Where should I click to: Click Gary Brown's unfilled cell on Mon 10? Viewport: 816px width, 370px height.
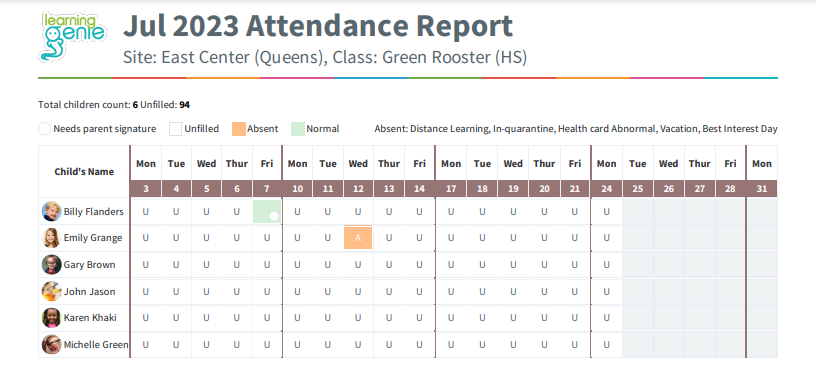(297, 264)
